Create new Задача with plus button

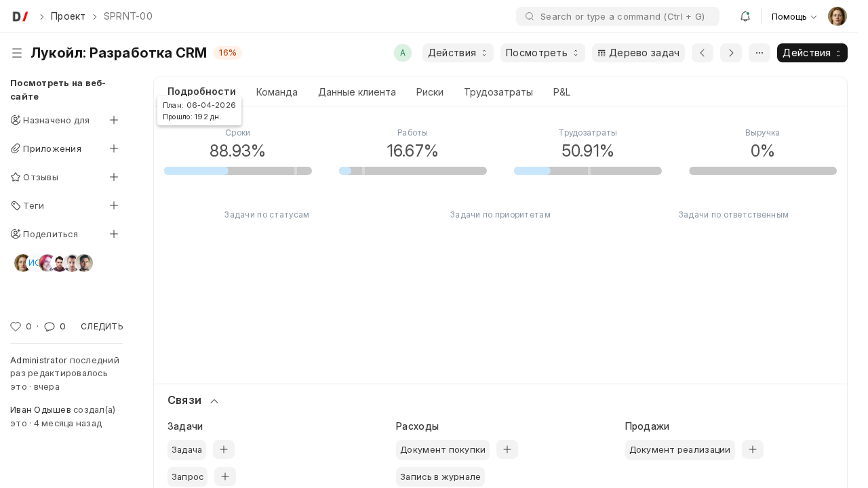coord(224,449)
